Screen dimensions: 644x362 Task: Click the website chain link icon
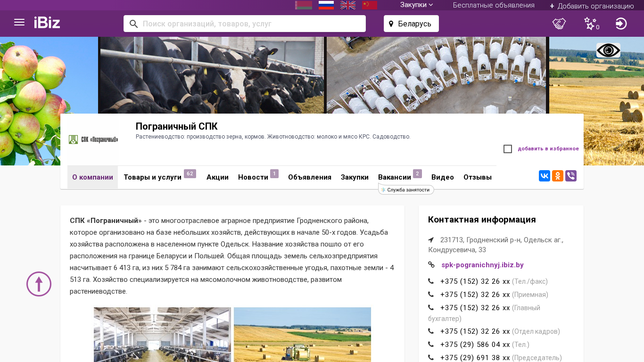431,265
